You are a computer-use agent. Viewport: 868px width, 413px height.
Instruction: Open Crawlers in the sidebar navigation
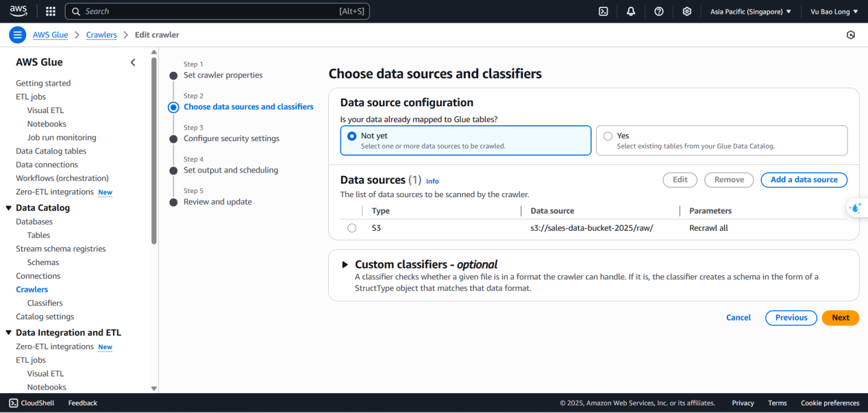(32, 290)
